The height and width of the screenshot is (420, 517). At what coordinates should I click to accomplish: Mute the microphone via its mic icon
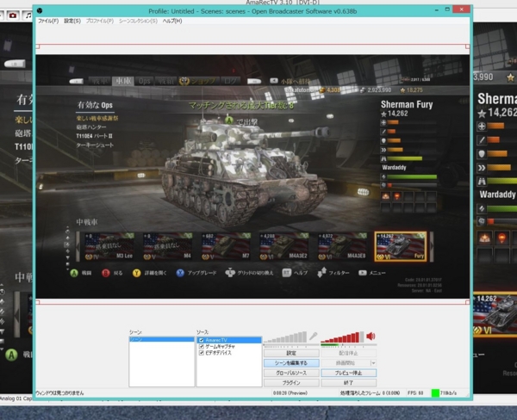[x=314, y=337]
